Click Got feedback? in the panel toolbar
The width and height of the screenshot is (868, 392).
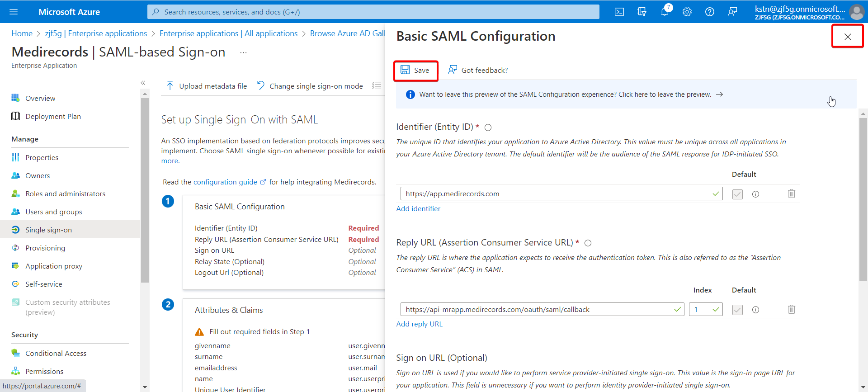point(478,70)
